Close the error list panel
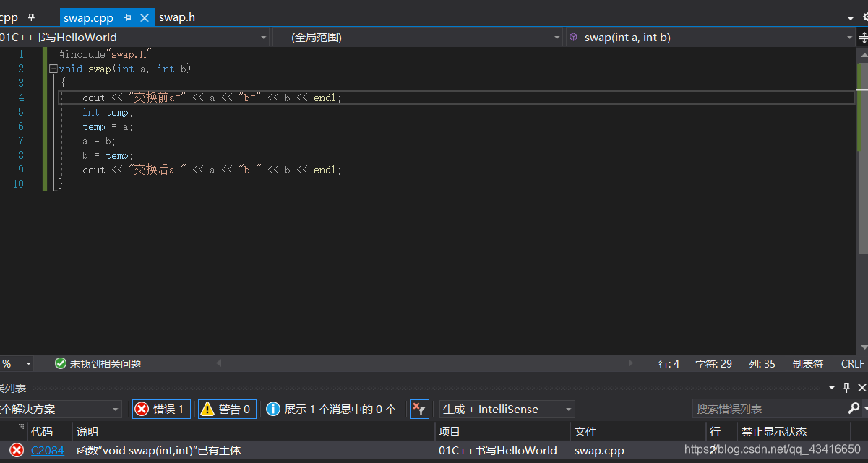This screenshot has height=463, width=868. pos(861,388)
